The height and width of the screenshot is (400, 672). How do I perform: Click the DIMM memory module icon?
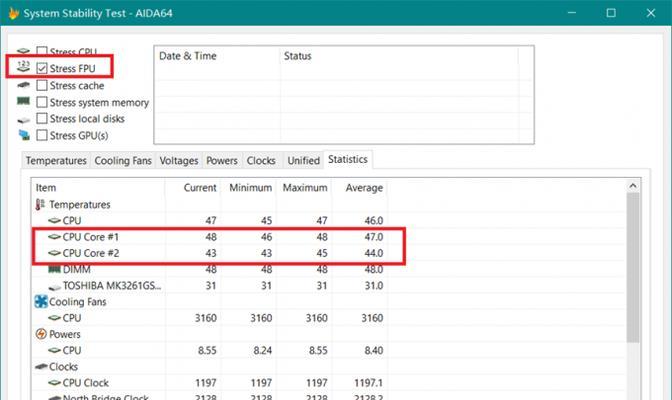[x=54, y=269]
